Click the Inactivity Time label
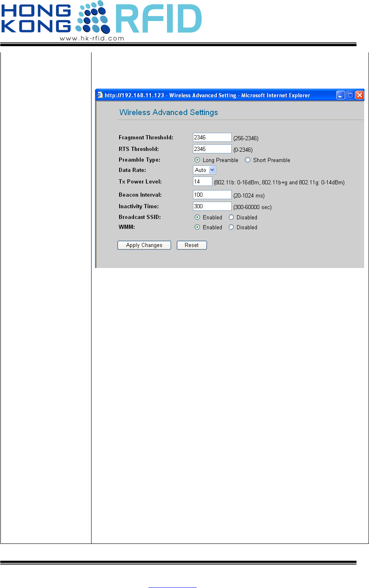This screenshot has height=588, width=369. point(139,206)
